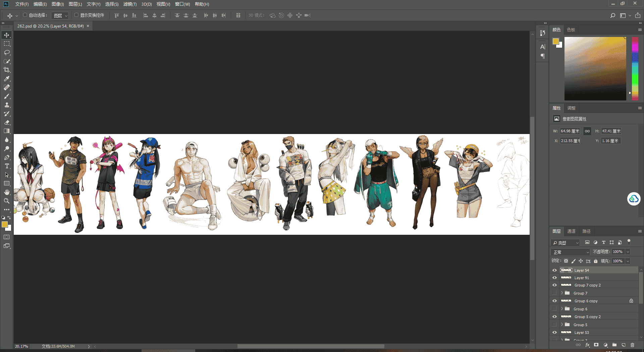Expand the Group 6 folder
Viewport: 644px width, 352px height.
pyautogui.click(x=562, y=309)
